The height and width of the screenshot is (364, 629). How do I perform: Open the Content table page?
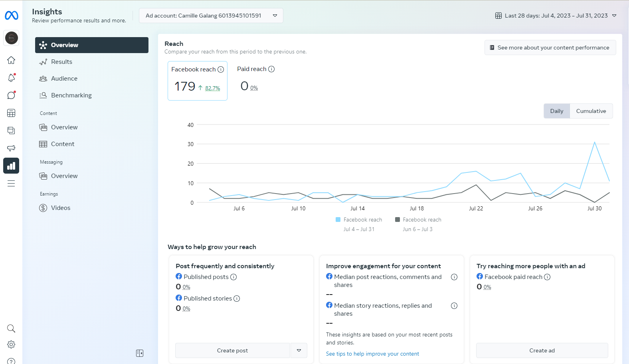tap(92, 144)
